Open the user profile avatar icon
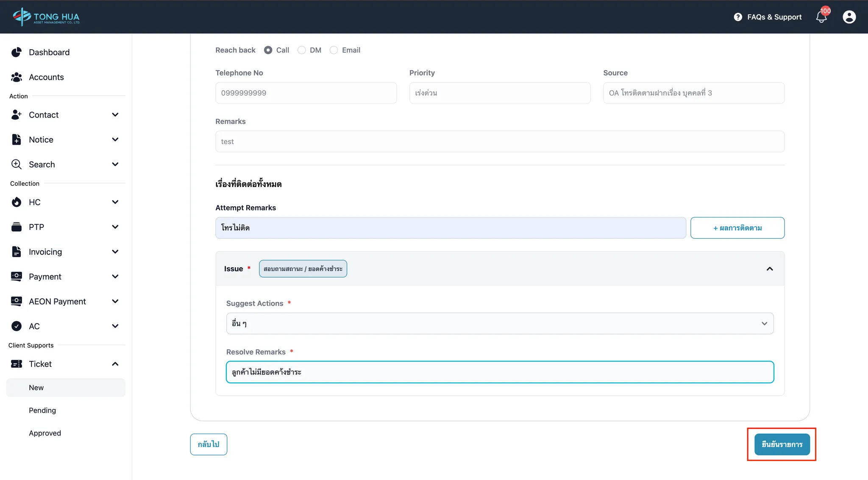 [849, 17]
